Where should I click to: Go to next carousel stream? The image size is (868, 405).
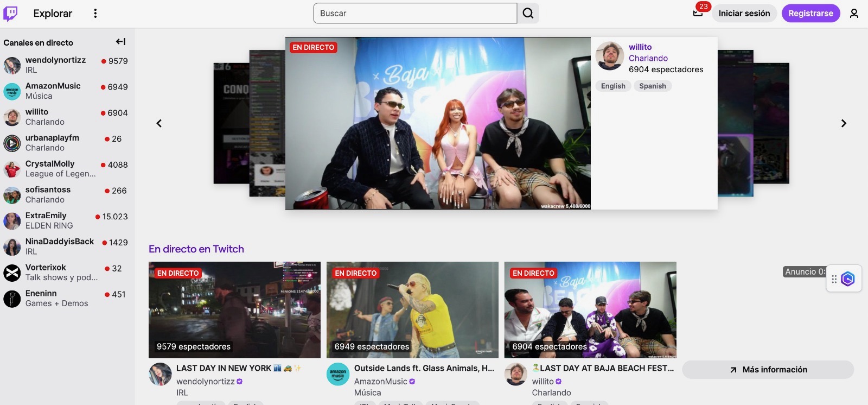point(844,123)
